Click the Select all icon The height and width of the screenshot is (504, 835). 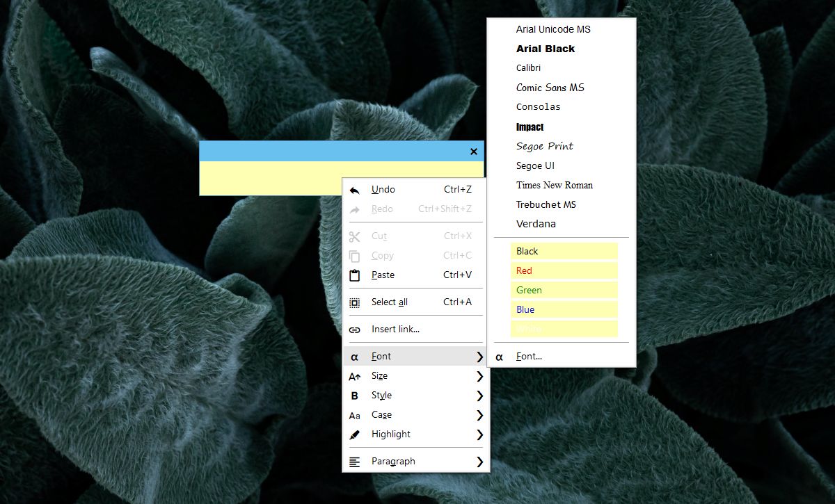355,302
